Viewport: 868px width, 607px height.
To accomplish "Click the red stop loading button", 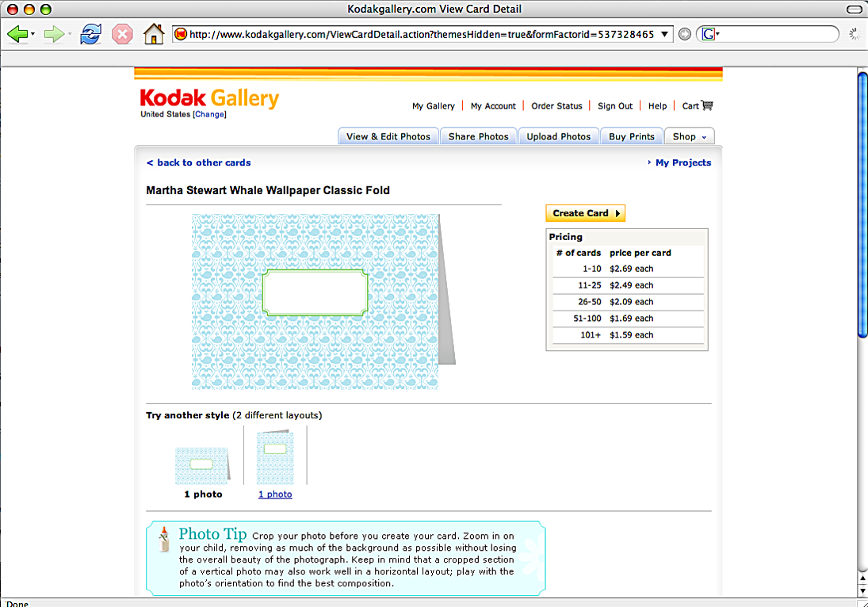I will (122, 34).
